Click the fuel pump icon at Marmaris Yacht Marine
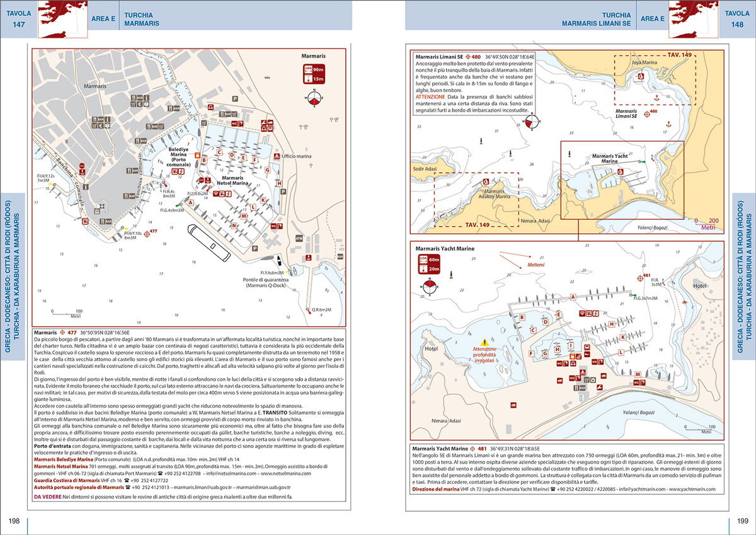 571,355
